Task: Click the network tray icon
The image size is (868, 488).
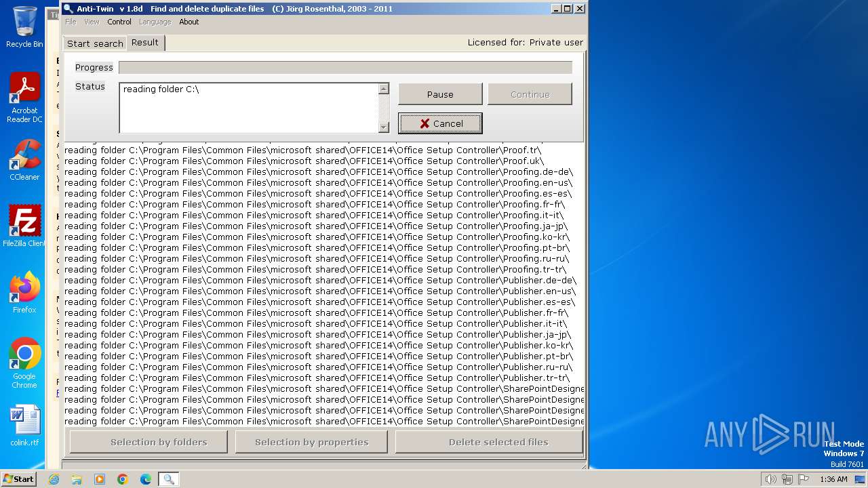Action: [x=787, y=479]
